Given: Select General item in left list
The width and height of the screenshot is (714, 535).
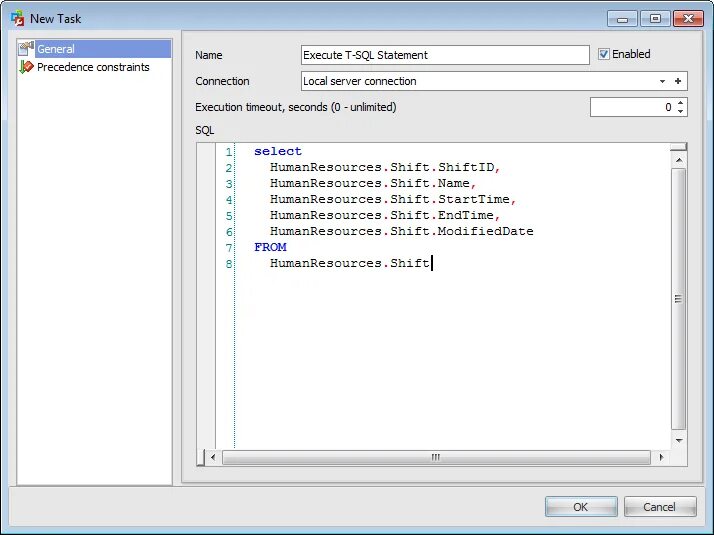Looking at the screenshot, I should click(95, 49).
